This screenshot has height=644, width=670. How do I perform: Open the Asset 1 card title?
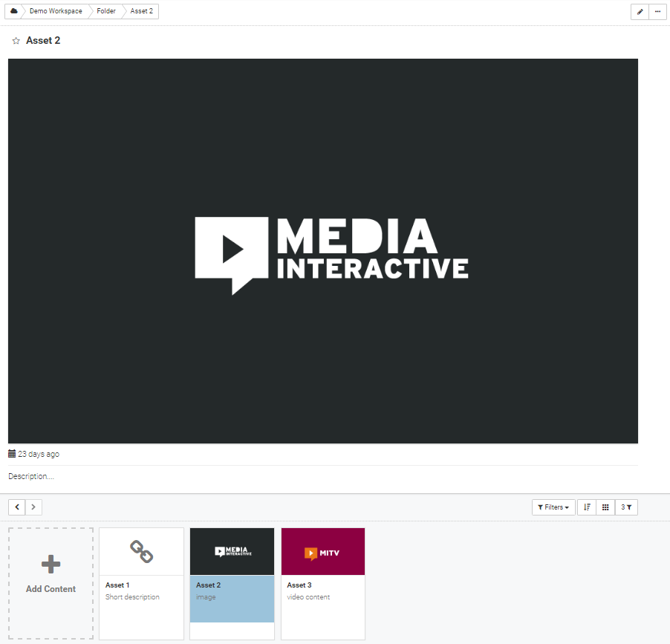click(x=117, y=585)
